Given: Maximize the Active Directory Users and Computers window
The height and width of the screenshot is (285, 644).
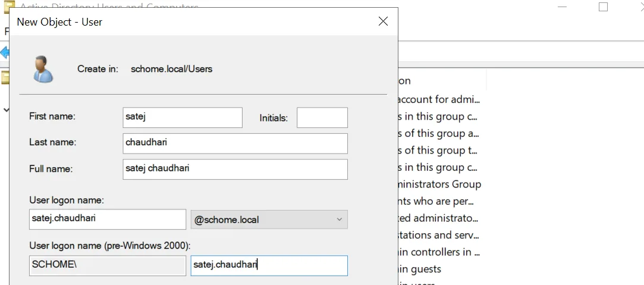Looking at the screenshot, I should coord(603,7).
